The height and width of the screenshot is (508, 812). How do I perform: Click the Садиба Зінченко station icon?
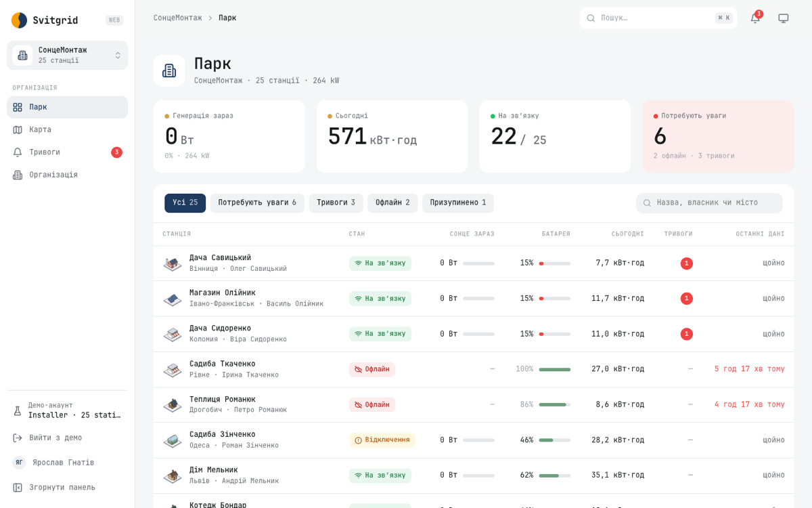pyautogui.click(x=173, y=440)
